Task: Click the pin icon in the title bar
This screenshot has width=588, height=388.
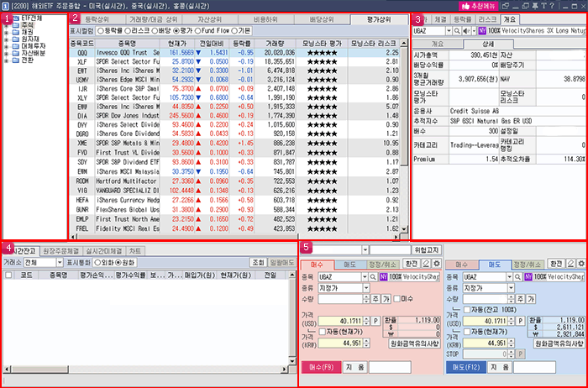Action: coord(536,6)
